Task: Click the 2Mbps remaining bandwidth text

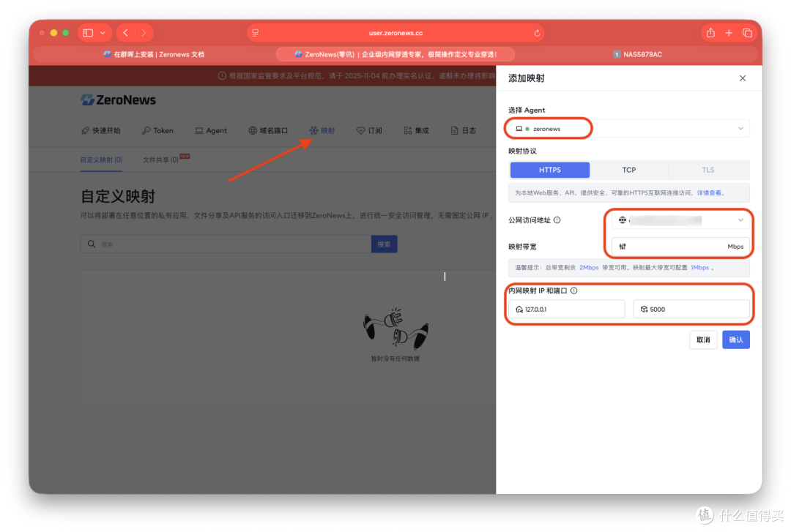Action: [x=589, y=267]
